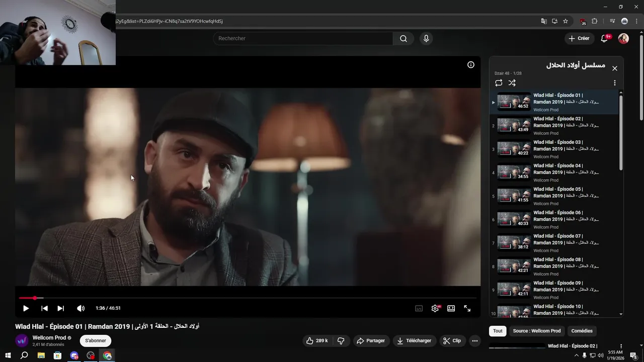The width and height of the screenshot is (644, 362).
Task: Download the video with Télécharger
Action: pyautogui.click(x=414, y=340)
